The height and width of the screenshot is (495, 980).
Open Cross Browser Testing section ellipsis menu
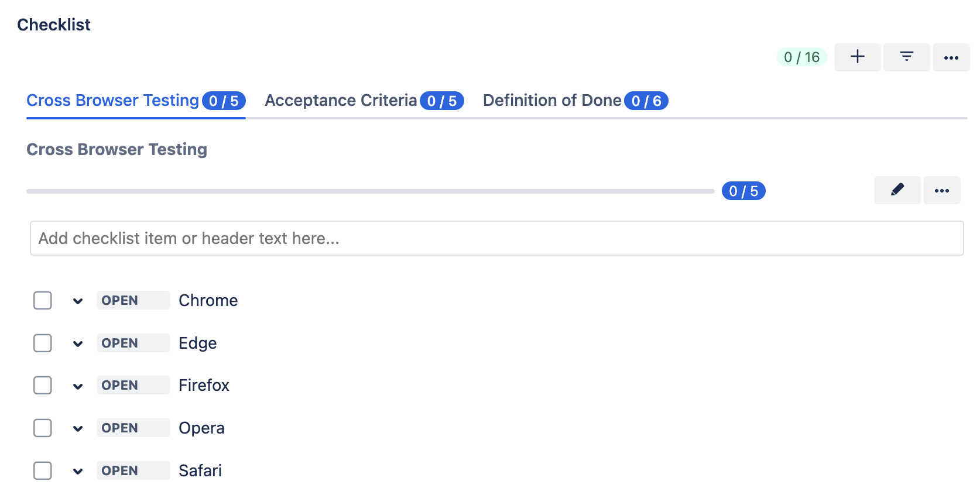tap(941, 191)
